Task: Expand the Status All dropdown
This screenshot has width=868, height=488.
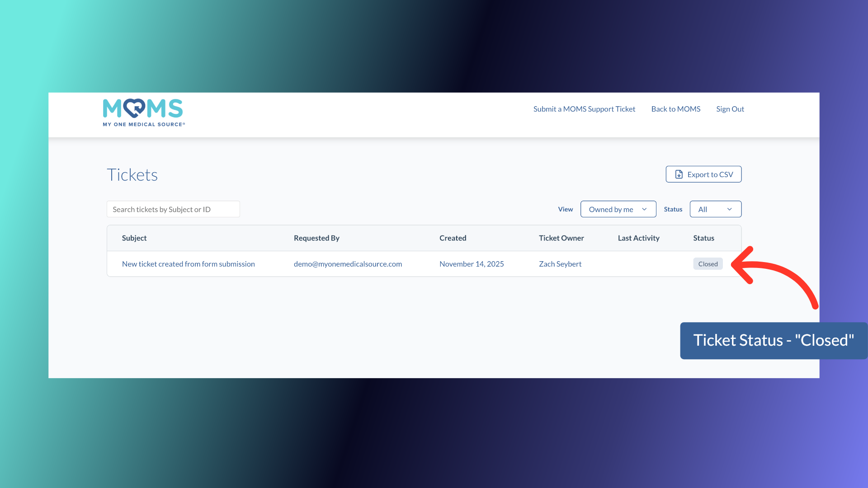Action: (715, 209)
